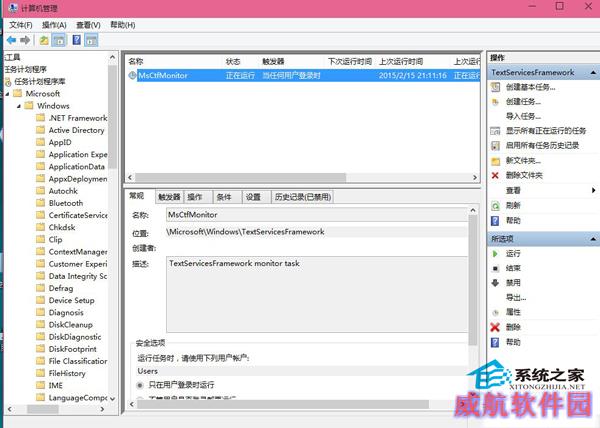Screen dimensions: 600x428
Task: Click the 显示所有正在运行的任务 icon
Action: point(495,131)
